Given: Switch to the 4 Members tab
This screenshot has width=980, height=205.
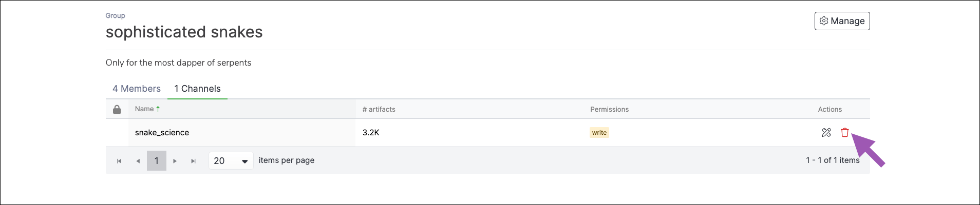Looking at the screenshot, I should (137, 89).
